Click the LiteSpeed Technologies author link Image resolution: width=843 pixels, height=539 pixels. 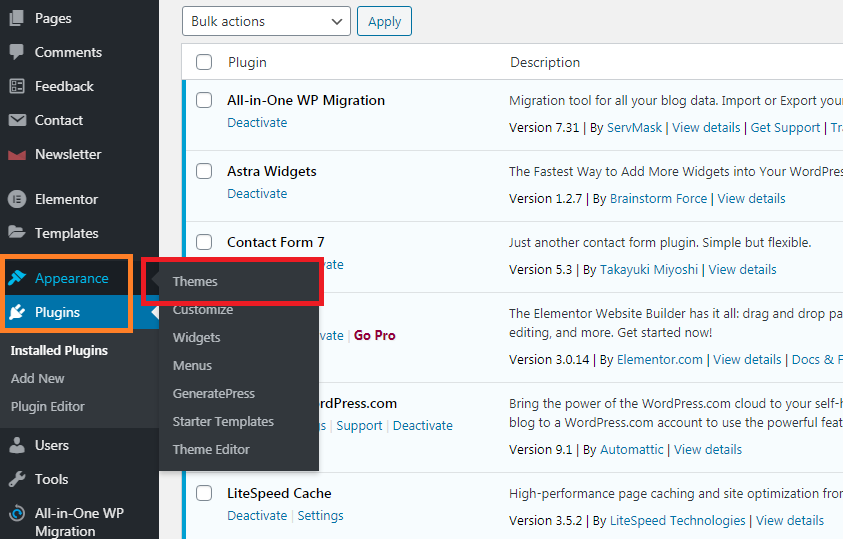(x=677, y=520)
